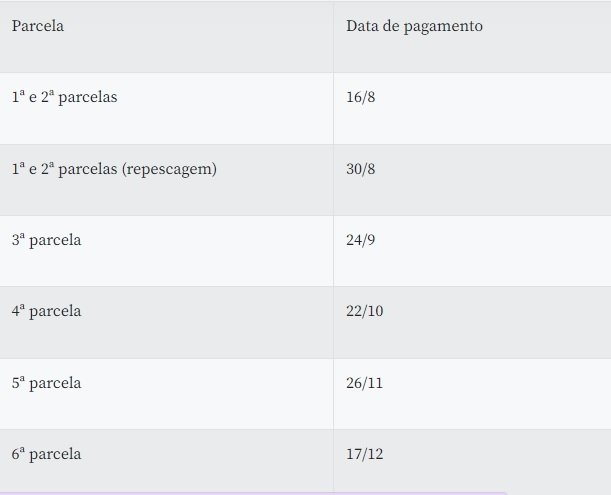This screenshot has height=495, width=611.
Task: Click the column divider in the header row
Action: coord(333,36)
